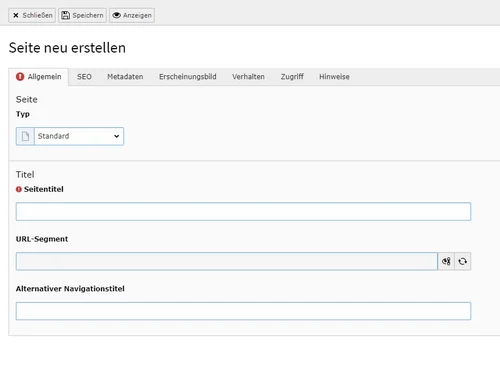
Task: Click the page icon beside Standard
Action: (25, 136)
